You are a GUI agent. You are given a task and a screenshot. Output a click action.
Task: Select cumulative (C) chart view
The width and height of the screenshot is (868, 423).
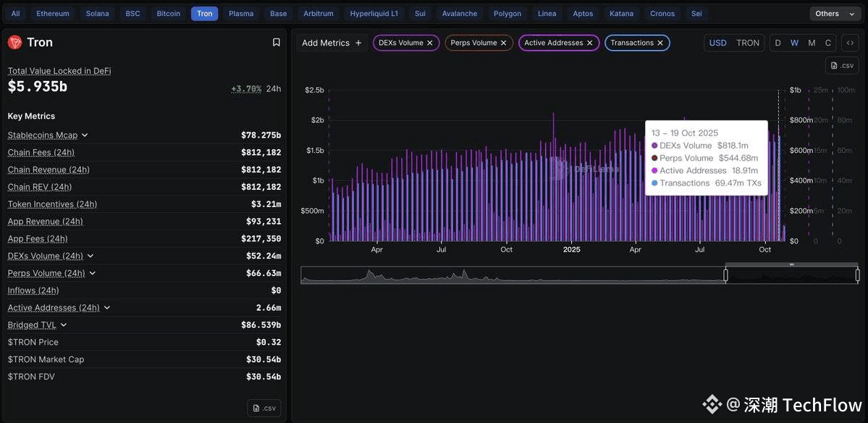(828, 43)
